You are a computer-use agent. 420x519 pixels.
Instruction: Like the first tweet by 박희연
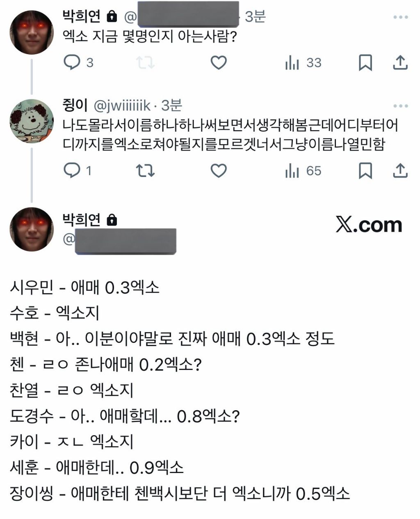click(x=218, y=62)
